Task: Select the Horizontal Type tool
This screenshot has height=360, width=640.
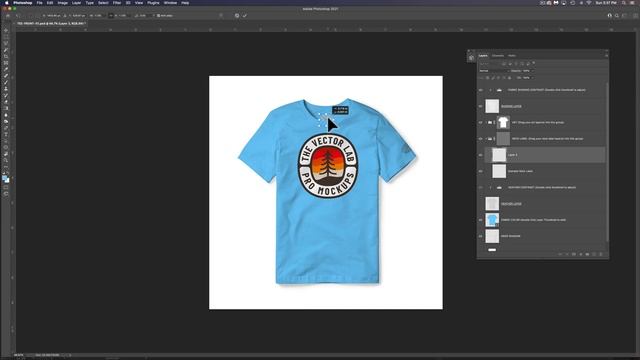Action: point(6,135)
